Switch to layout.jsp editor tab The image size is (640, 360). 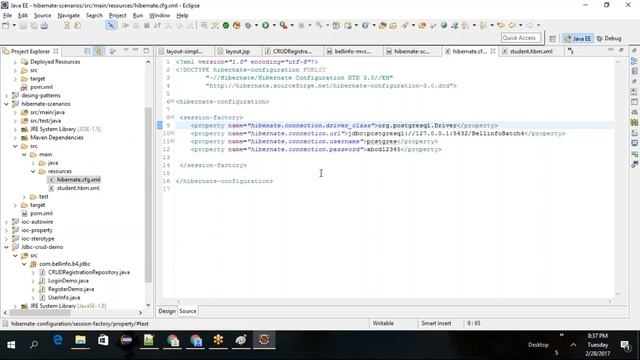237,51
